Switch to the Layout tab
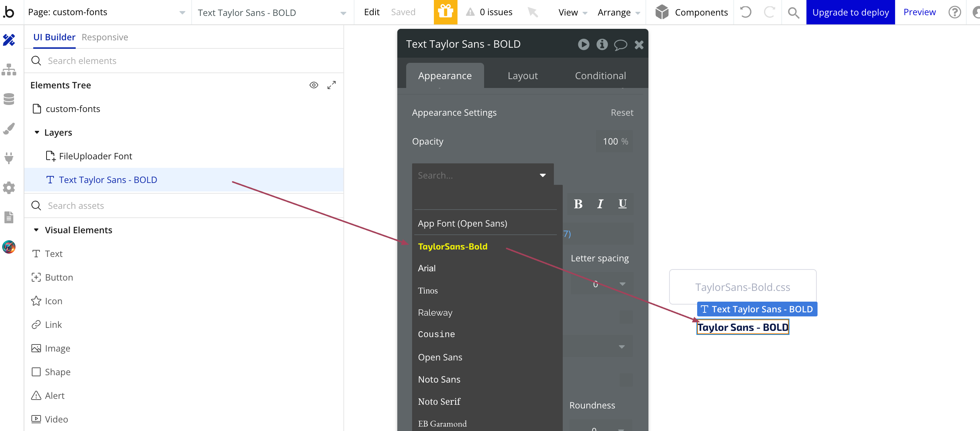This screenshot has width=980, height=431. click(x=522, y=75)
